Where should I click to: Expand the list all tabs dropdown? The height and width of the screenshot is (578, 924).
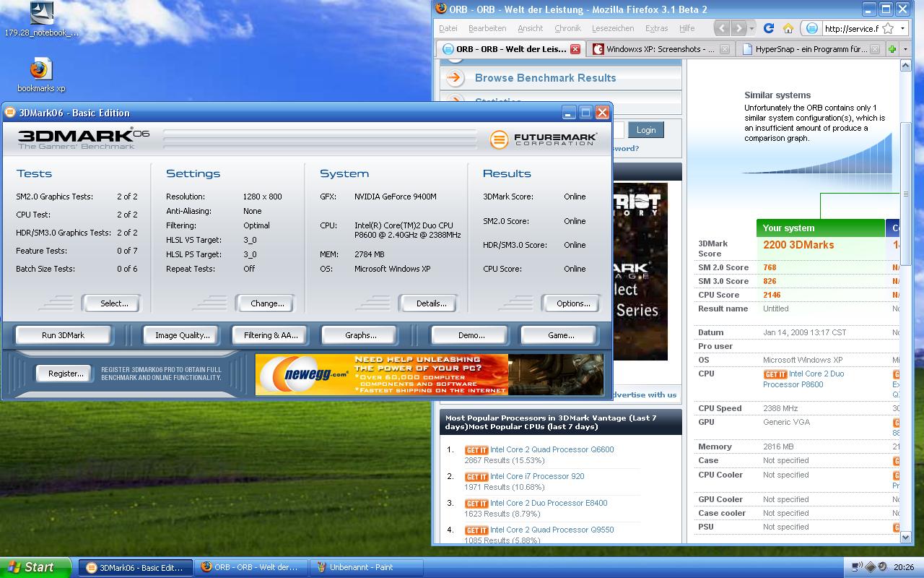(905, 49)
